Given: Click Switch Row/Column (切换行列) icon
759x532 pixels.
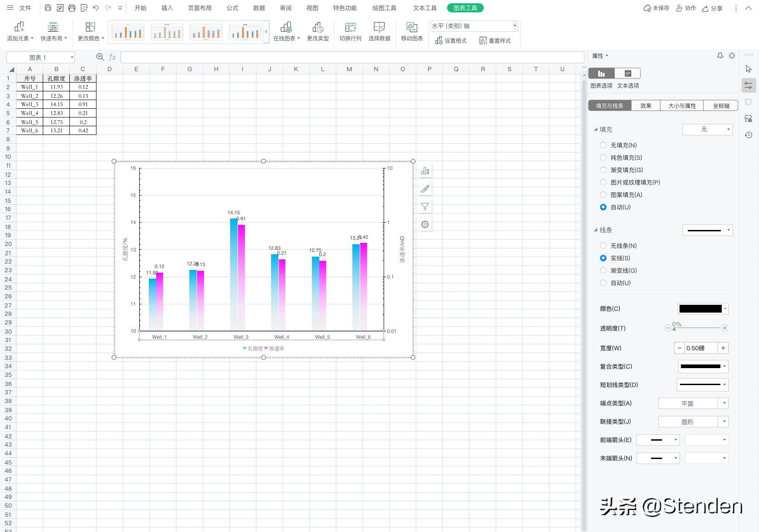Looking at the screenshot, I should (351, 27).
